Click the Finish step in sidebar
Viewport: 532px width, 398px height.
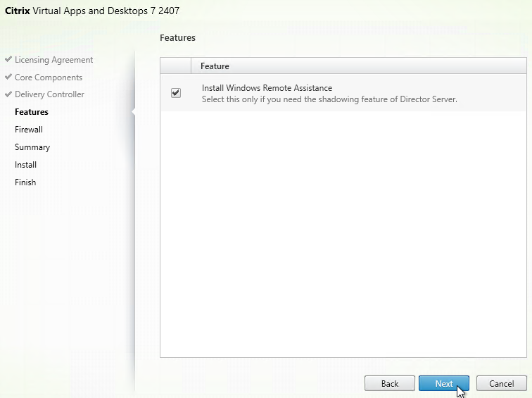point(25,182)
